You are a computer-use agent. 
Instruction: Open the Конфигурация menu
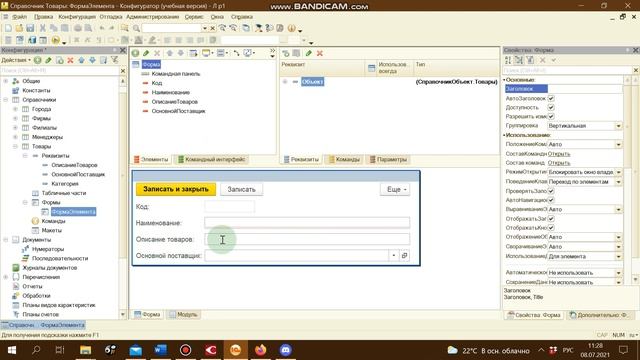77,17
